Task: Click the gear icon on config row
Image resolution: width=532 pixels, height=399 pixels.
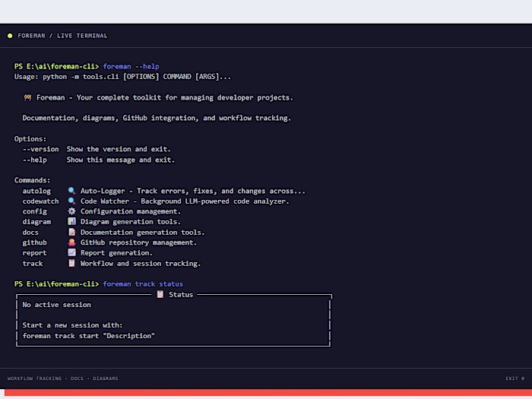Action: point(71,211)
